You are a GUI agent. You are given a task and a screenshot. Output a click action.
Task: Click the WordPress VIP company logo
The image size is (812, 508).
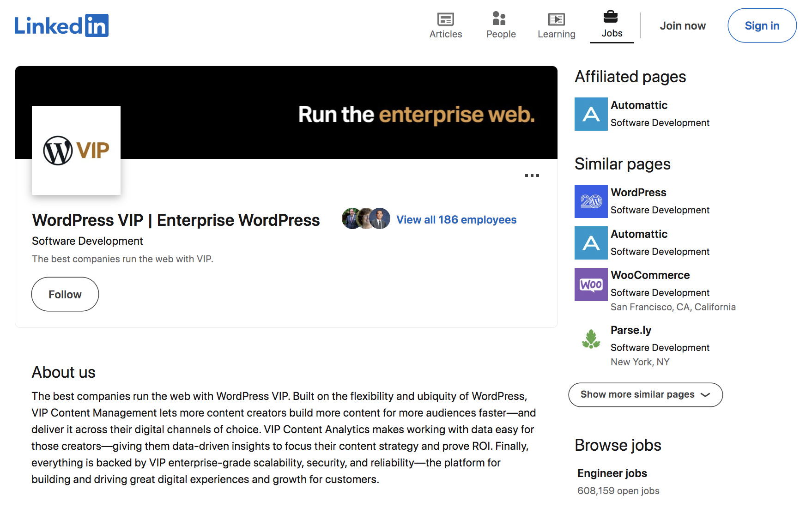(76, 151)
